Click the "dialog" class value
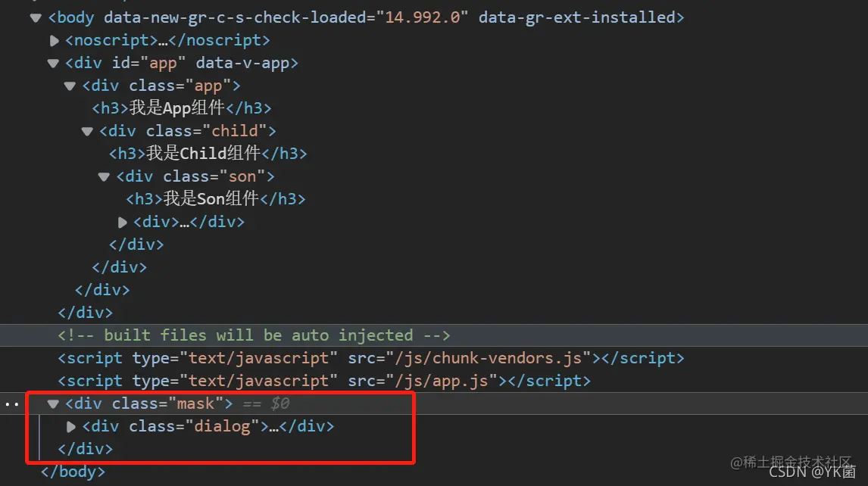Viewport: 868px width, 486px height. coord(223,426)
